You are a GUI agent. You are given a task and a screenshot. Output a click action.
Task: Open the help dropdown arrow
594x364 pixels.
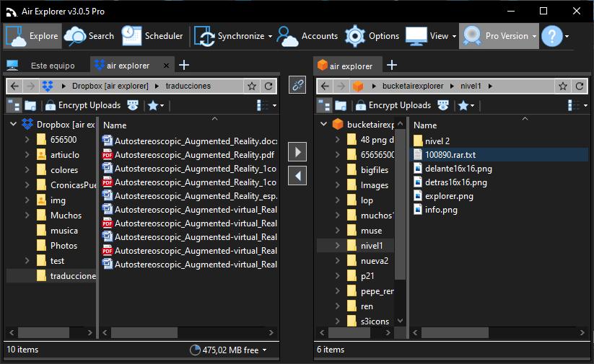coord(567,36)
